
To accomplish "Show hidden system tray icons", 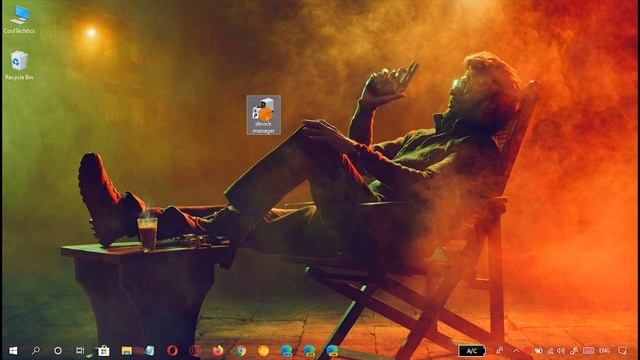I will (517, 351).
